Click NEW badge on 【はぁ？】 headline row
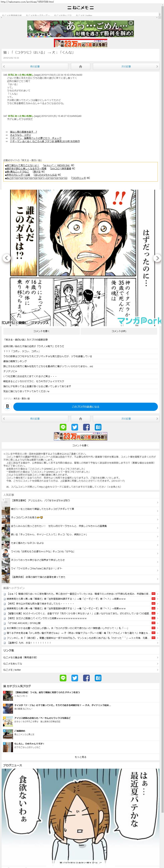This screenshot has width=164, height=868. click(153, 594)
